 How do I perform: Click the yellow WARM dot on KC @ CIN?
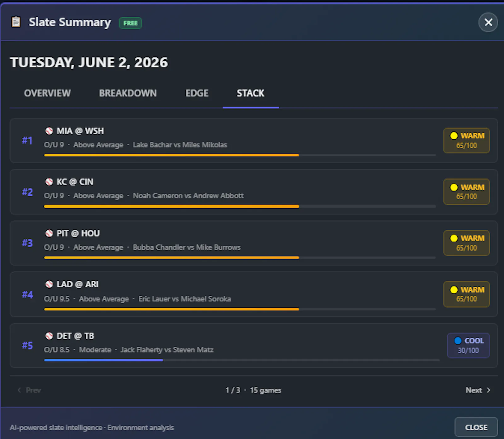click(x=454, y=187)
